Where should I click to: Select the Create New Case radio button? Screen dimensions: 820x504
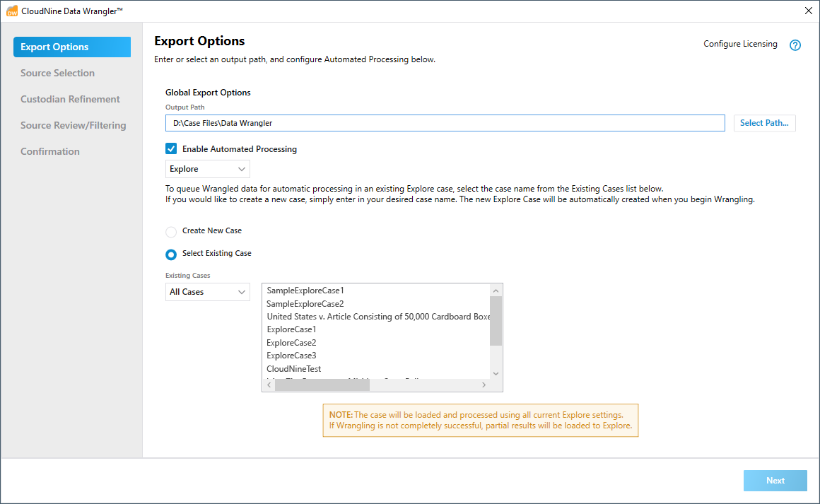tap(171, 232)
